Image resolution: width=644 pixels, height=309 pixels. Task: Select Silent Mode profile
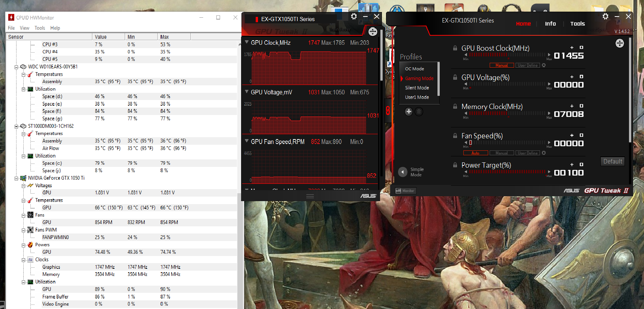[417, 88]
